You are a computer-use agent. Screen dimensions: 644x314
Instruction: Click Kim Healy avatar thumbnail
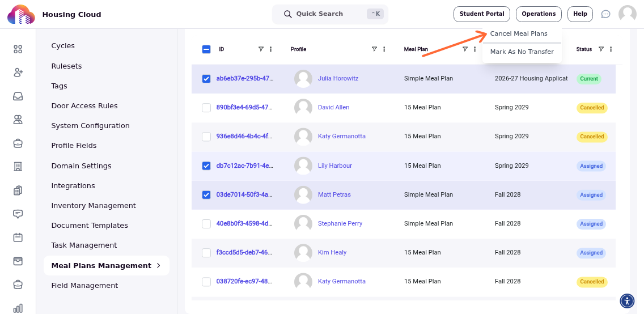tap(303, 253)
